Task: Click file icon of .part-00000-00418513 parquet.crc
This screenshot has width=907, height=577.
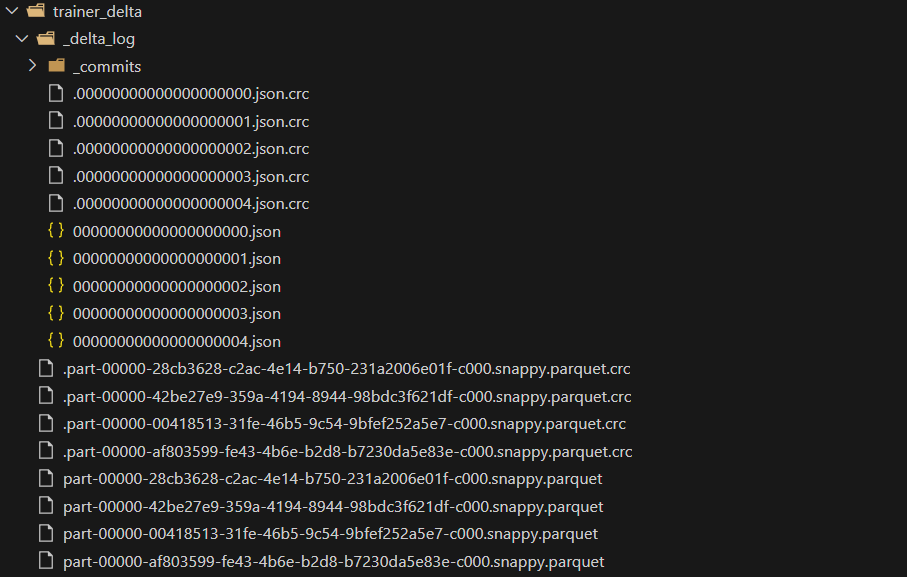Action: [46, 423]
